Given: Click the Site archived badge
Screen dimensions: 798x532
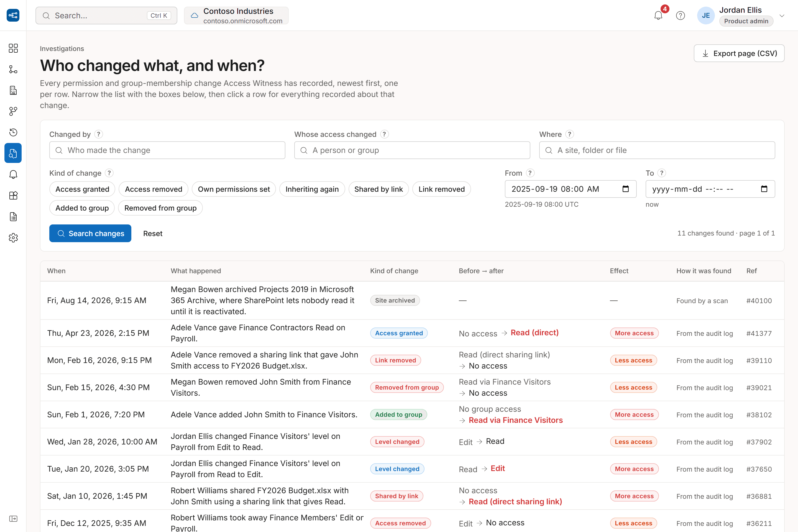Looking at the screenshot, I should tap(395, 300).
